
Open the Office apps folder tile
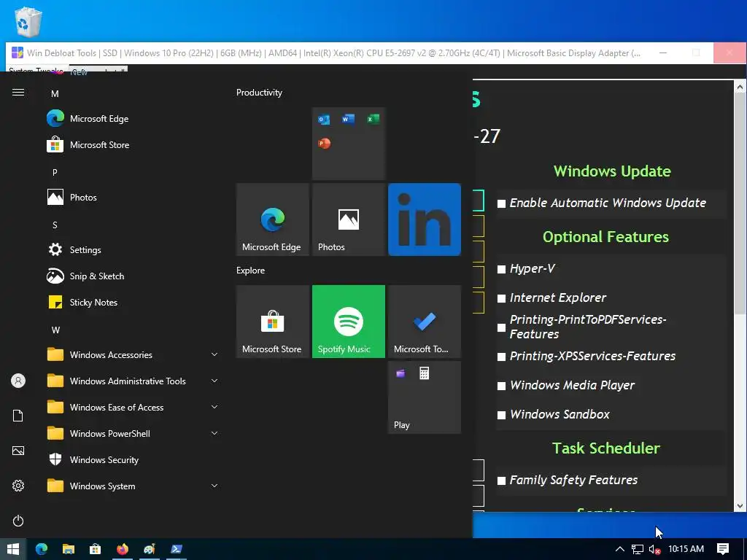click(348, 144)
